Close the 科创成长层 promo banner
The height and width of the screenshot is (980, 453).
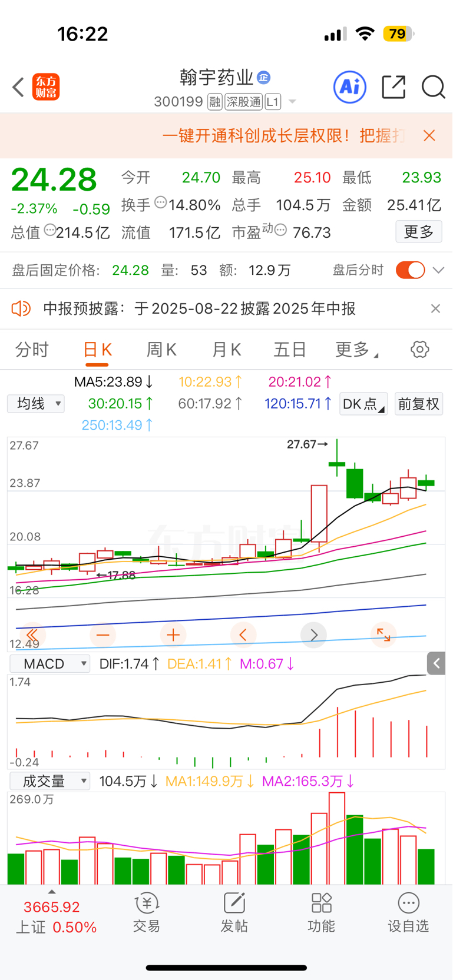[x=429, y=136]
